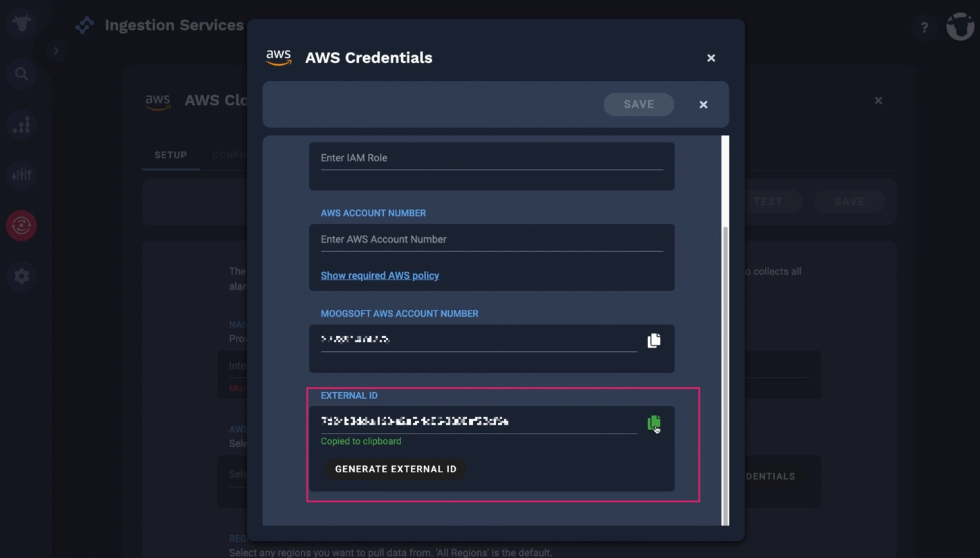Image resolution: width=980 pixels, height=558 pixels.
Task: Open the user avatar at top right
Action: (960, 26)
